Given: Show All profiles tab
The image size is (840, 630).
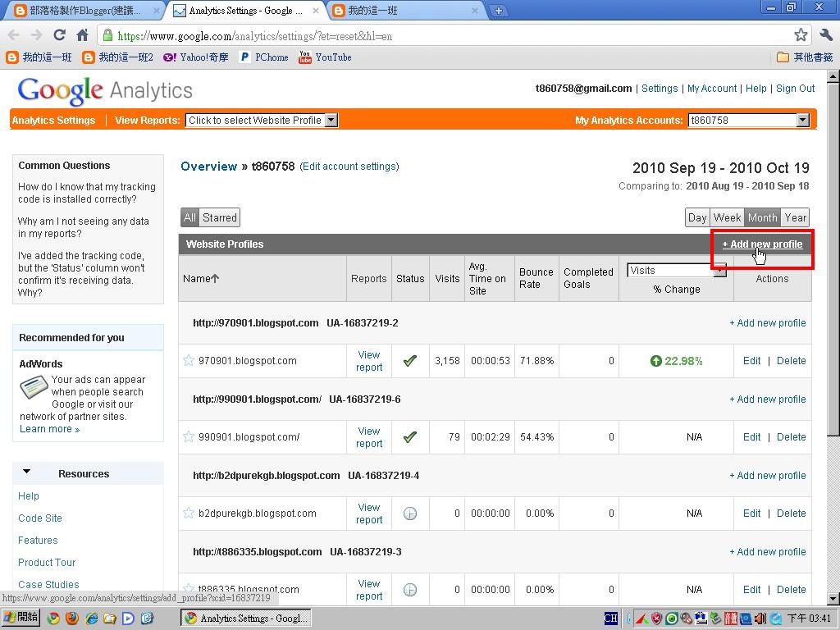Looking at the screenshot, I should coord(189,217).
